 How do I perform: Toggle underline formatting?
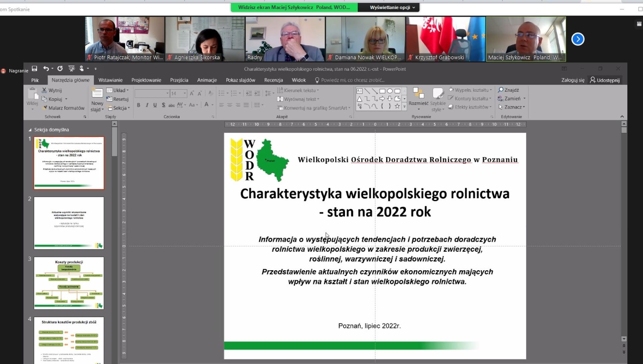[x=155, y=105]
